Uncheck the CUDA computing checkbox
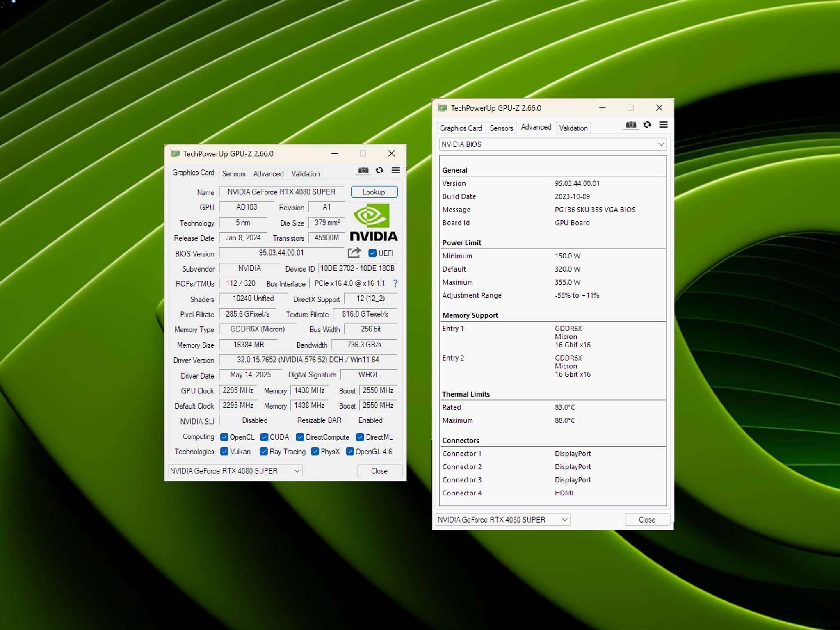Image resolution: width=840 pixels, height=630 pixels. pyautogui.click(x=265, y=437)
